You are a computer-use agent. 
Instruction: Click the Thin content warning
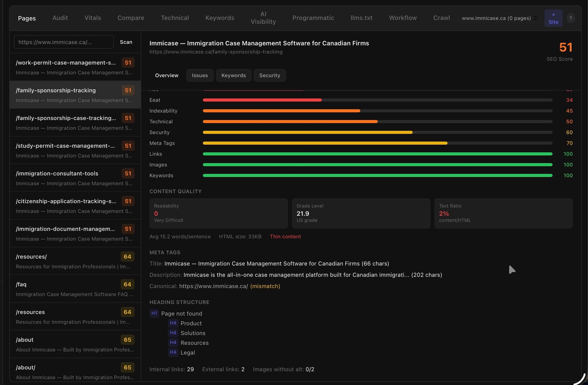click(x=285, y=237)
